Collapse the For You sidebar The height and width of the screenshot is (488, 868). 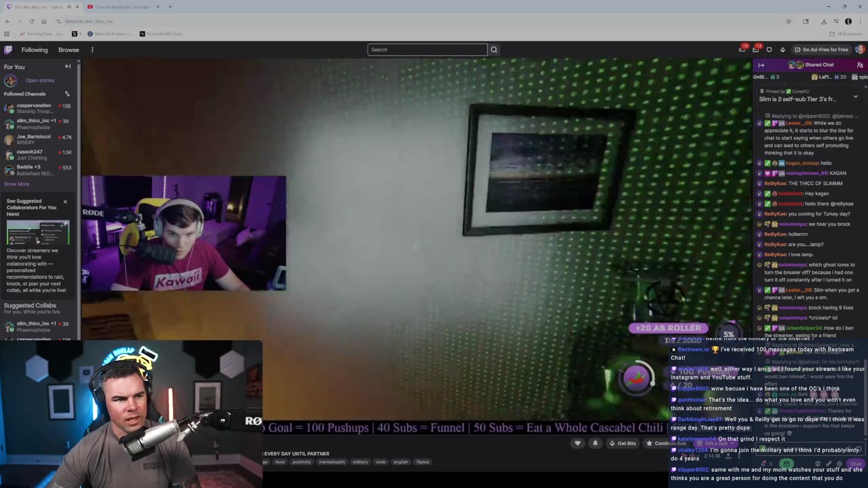pyautogui.click(x=68, y=66)
